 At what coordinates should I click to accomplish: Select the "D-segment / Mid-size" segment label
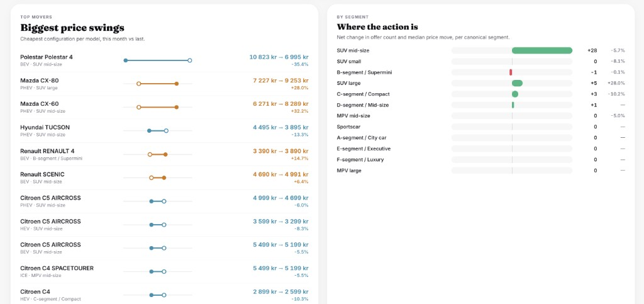click(363, 105)
